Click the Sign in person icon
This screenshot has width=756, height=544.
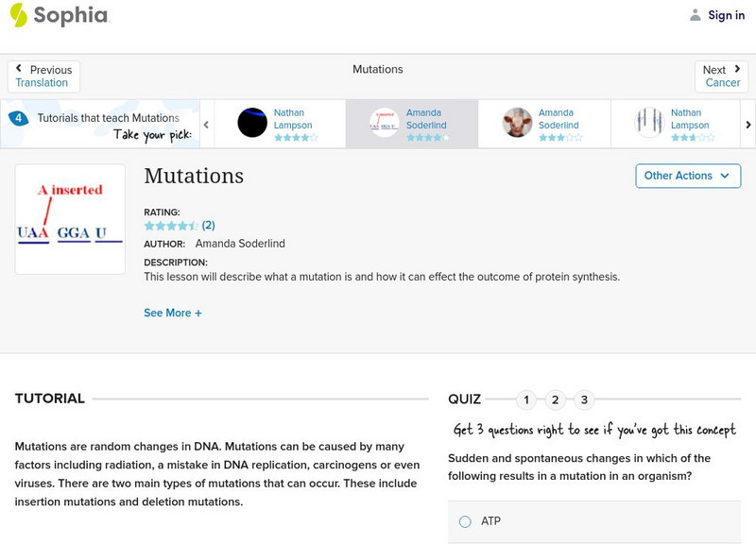tap(697, 14)
